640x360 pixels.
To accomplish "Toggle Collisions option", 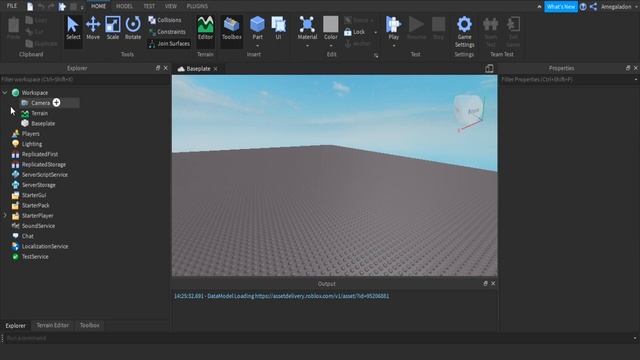I will (165, 20).
